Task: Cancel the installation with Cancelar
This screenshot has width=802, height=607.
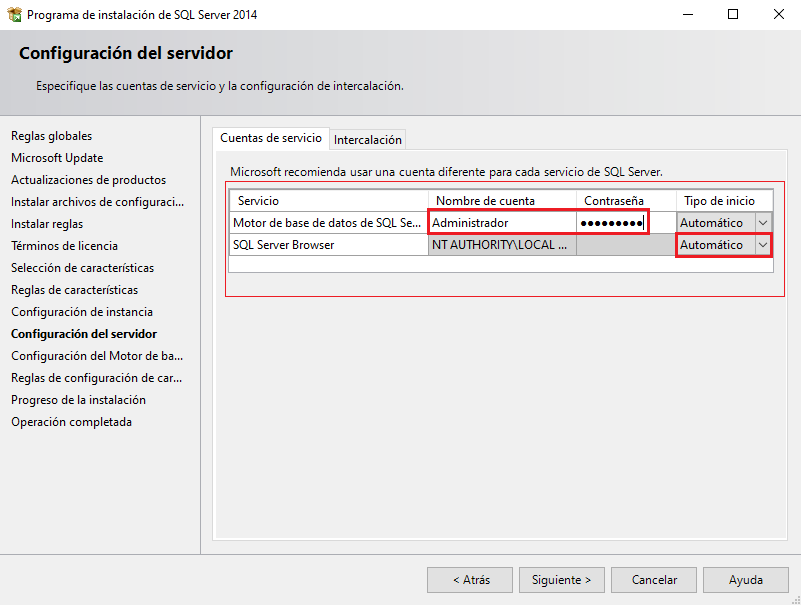Action: coord(654,580)
